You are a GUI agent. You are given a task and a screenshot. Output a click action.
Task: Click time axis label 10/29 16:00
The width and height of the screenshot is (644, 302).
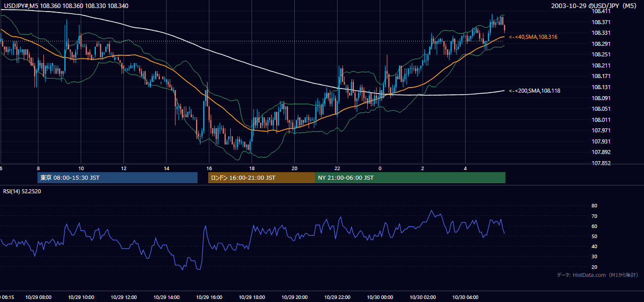click(x=210, y=297)
